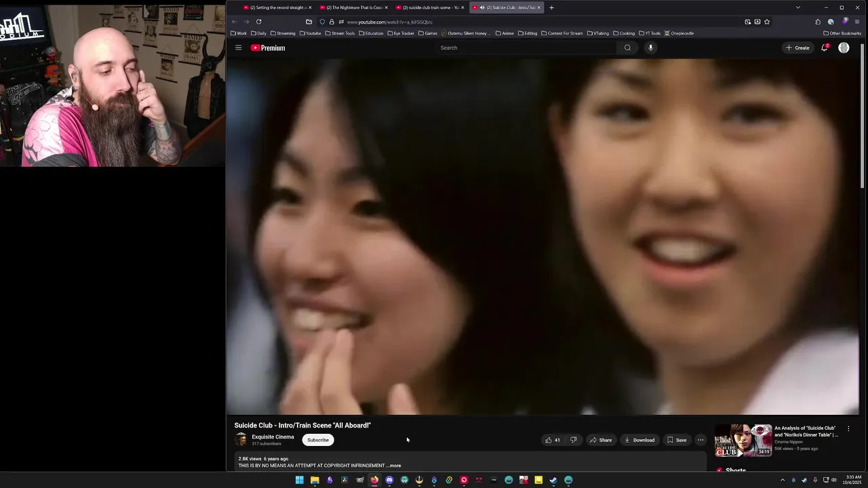Save the video to a playlist
The width and height of the screenshot is (868, 488).
click(677, 440)
